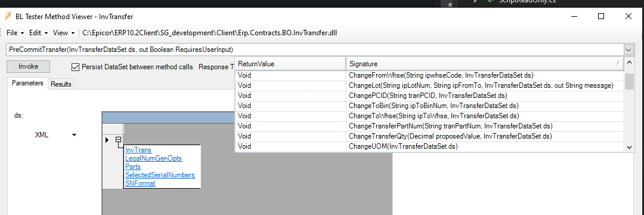Collapse the method selection combo box arrow
644x215 pixels.
(629, 50)
